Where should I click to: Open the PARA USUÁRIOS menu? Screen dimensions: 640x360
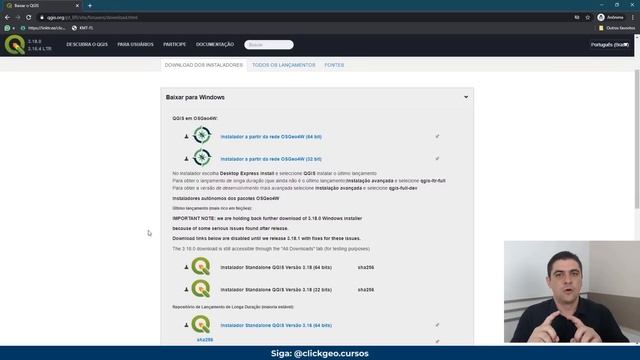pyautogui.click(x=136, y=44)
